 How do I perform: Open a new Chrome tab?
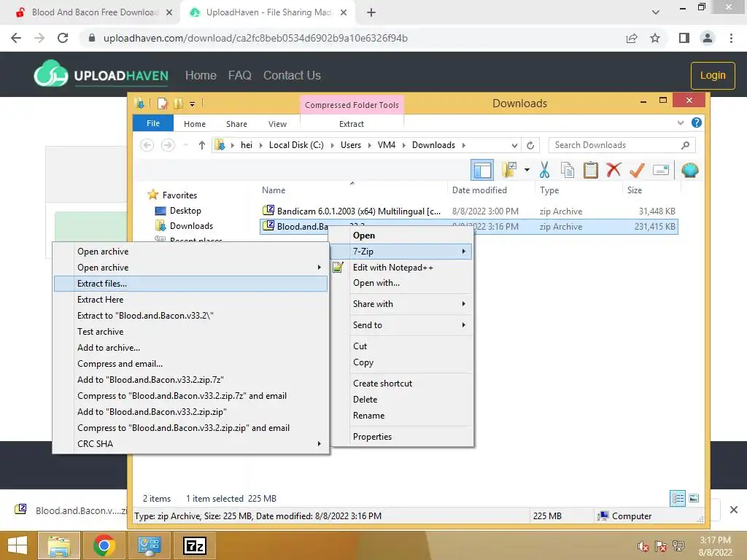(x=371, y=13)
